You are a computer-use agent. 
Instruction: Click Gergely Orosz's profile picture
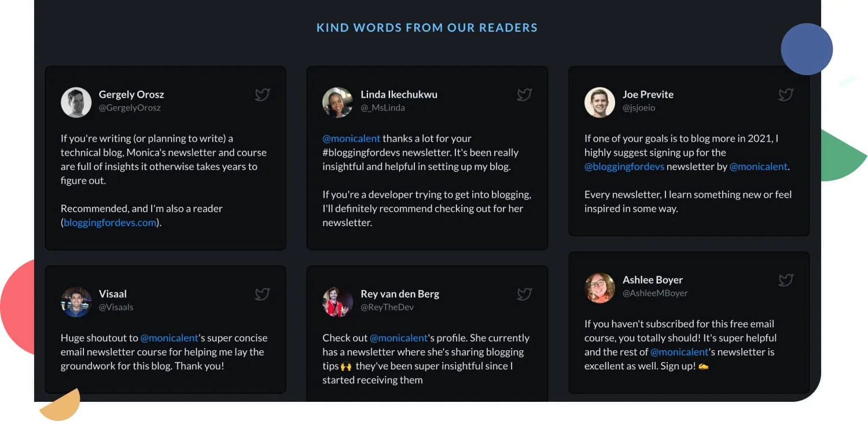76,102
